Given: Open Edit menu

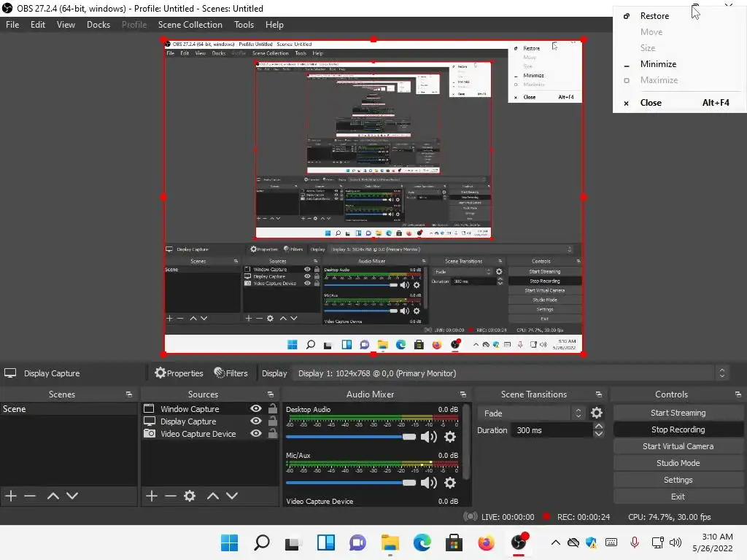Looking at the screenshot, I should 38,25.
